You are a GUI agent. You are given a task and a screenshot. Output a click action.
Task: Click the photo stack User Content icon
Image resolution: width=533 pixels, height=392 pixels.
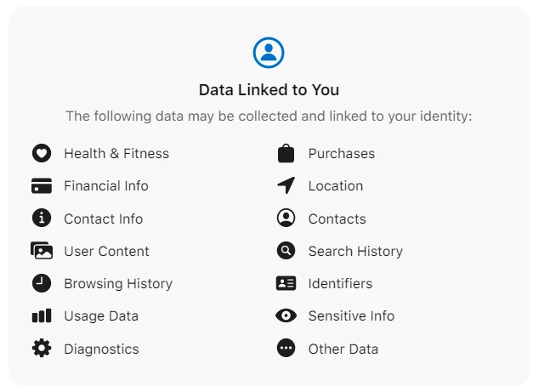coord(41,251)
